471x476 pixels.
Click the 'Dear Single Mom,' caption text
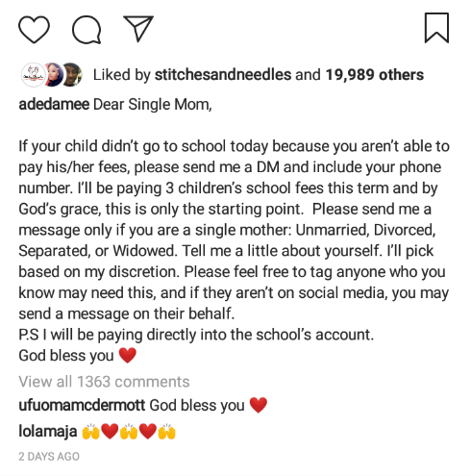point(152,104)
